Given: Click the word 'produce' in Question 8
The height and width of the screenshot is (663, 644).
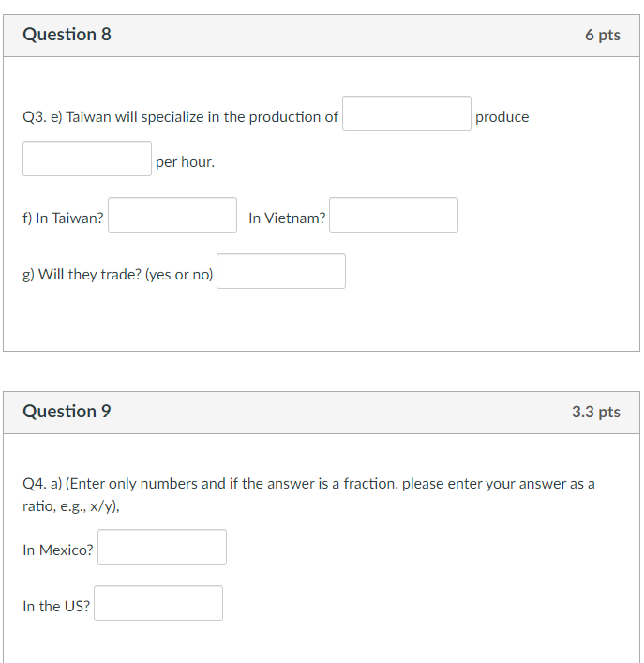Looking at the screenshot, I should (x=502, y=117).
